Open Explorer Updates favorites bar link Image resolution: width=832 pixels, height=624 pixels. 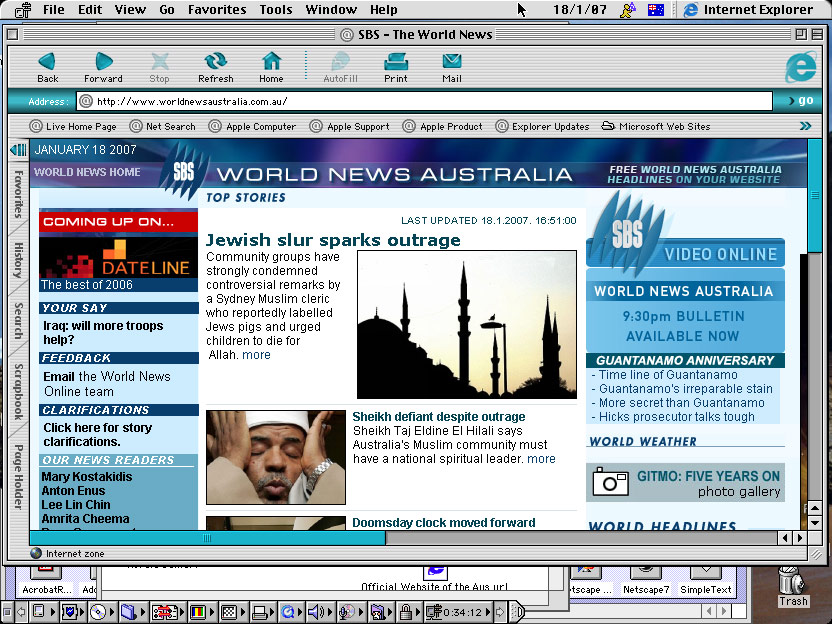pos(542,126)
